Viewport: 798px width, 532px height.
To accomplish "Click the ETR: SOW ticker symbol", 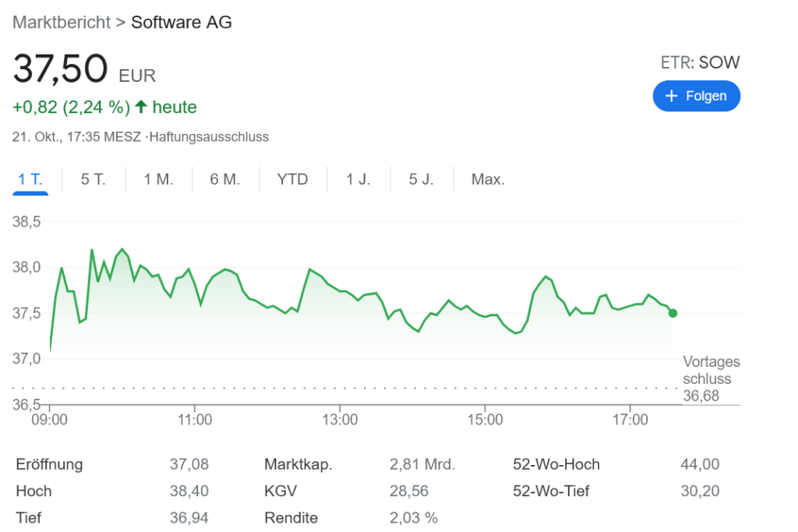I will click(x=700, y=63).
